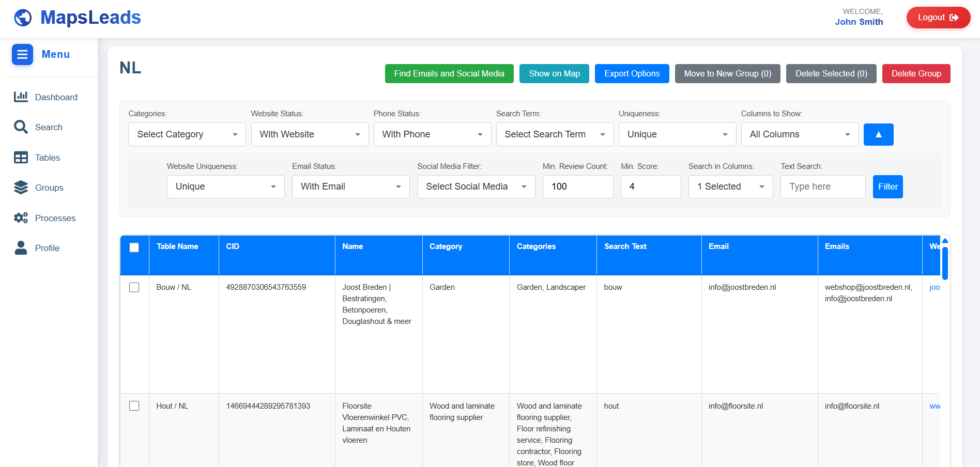Tick the Hout / NL row checkbox
980x467 pixels.
[x=134, y=406]
